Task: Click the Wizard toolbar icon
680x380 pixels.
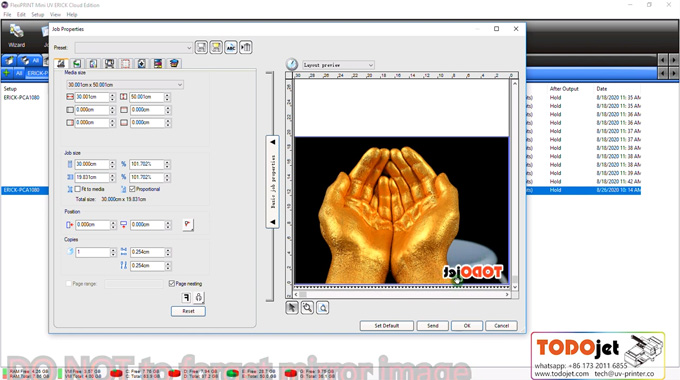Action: point(16,36)
